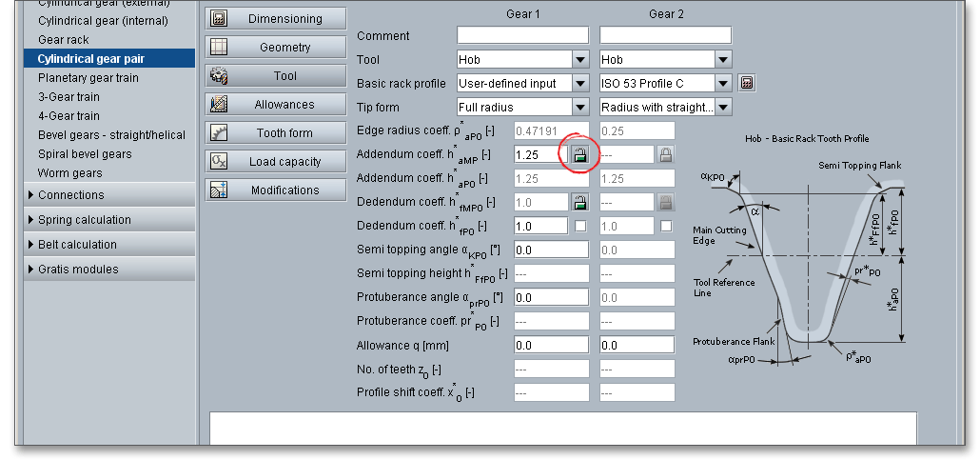Select Planetary gear train in sidebar
The width and height of the screenshot is (980, 460).
coord(88,78)
